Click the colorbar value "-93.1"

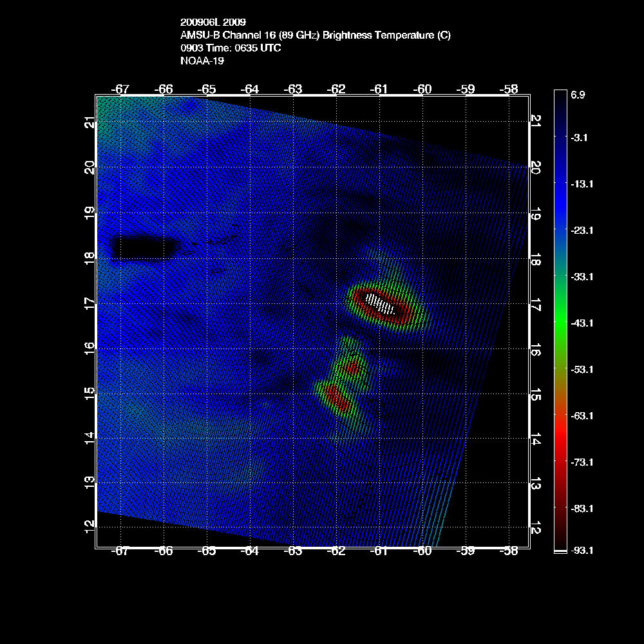pyautogui.click(x=582, y=551)
